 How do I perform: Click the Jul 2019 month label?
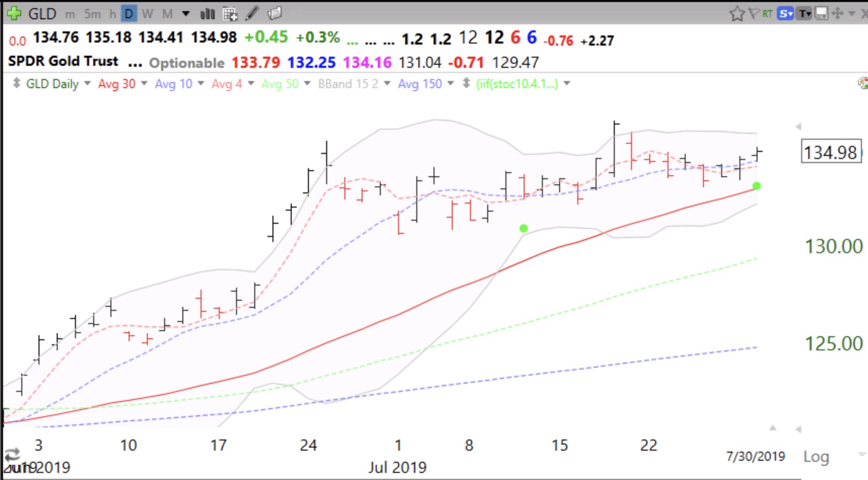(x=398, y=467)
